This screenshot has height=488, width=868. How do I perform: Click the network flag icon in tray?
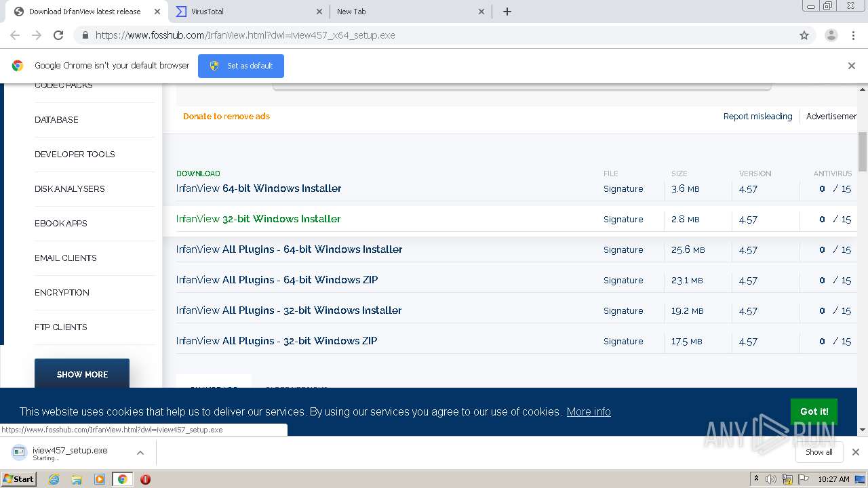(x=804, y=479)
